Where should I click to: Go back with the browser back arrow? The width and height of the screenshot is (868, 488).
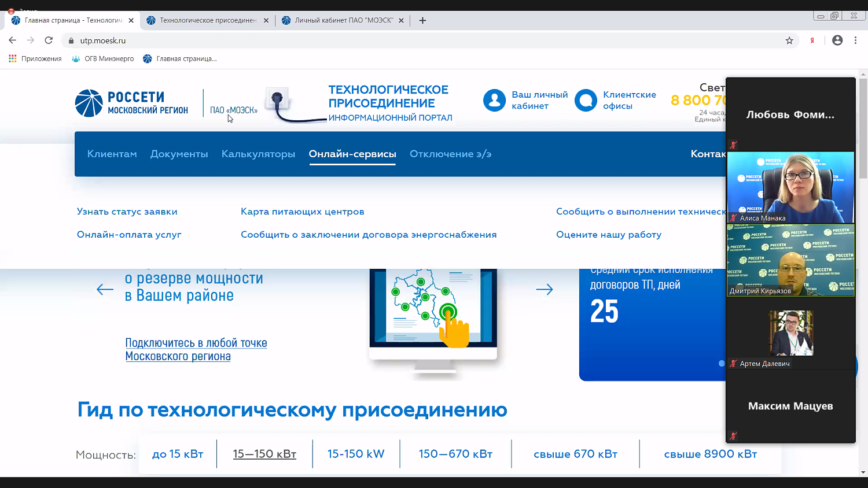tap(12, 40)
